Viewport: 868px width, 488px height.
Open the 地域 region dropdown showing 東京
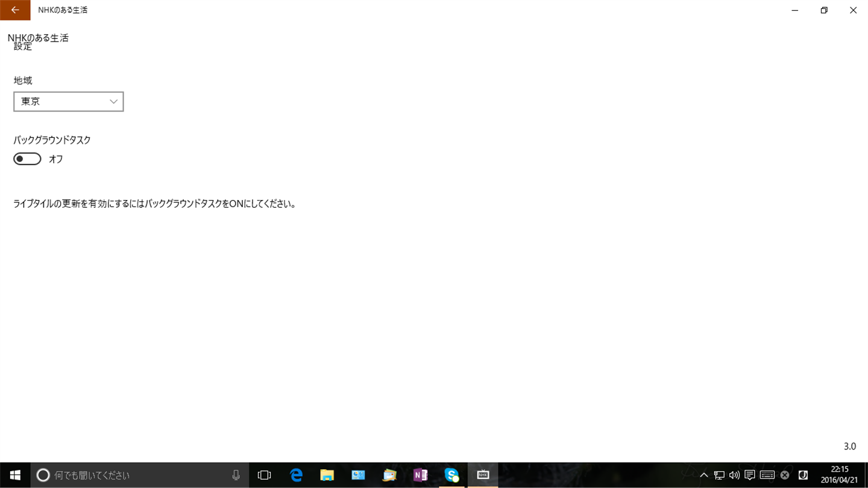(x=69, y=102)
